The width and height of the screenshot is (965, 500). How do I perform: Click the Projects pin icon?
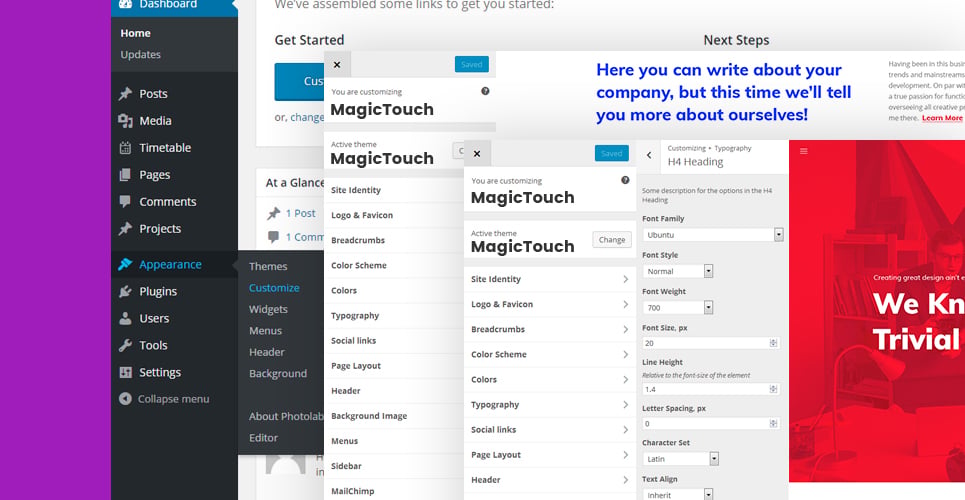click(126, 228)
